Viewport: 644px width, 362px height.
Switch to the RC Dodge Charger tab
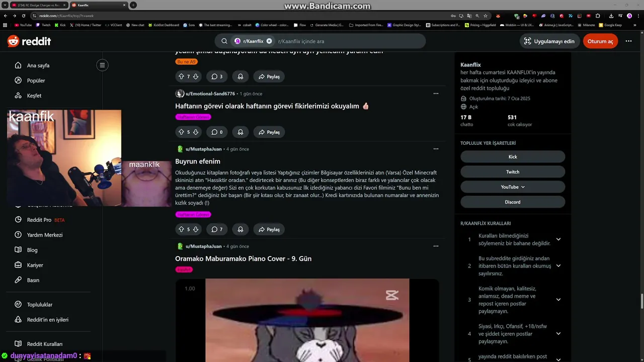click(39, 5)
